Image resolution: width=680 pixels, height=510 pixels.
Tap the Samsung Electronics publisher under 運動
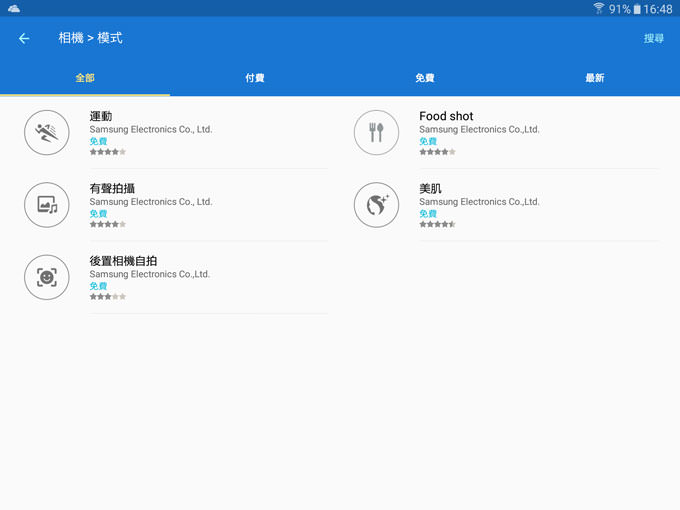click(x=151, y=130)
